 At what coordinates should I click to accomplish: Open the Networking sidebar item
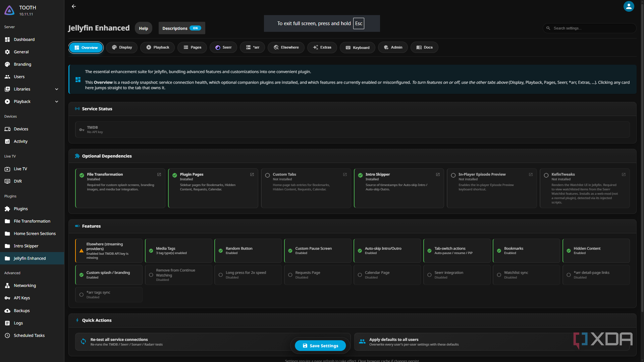pyautogui.click(x=32, y=286)
